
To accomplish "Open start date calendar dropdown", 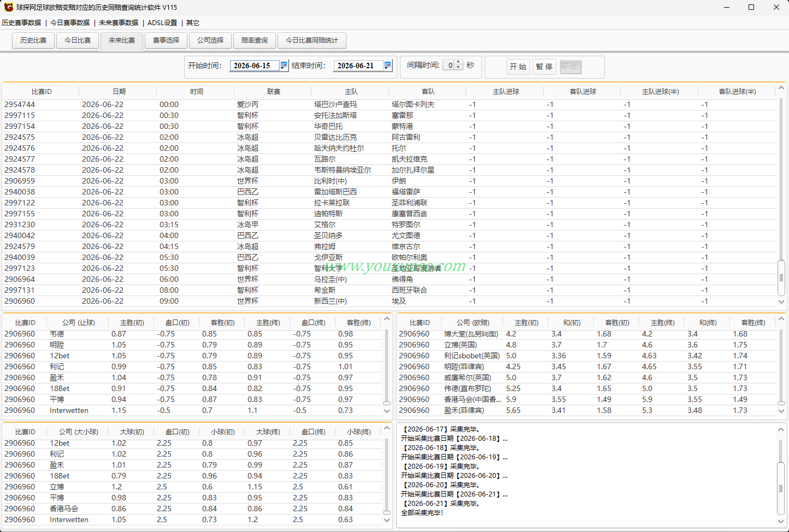I will [x=284, y=66].
